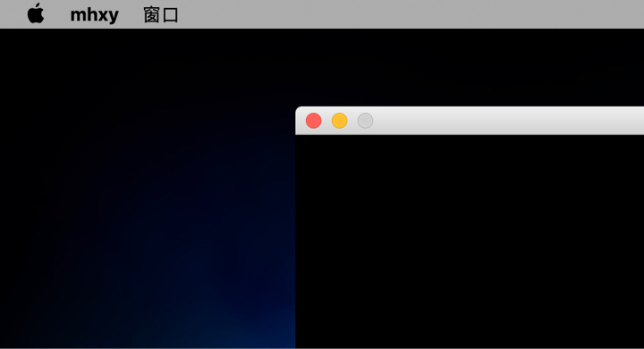The height and width of the screenshot is (349, 644).
Task: Click the window's title bar
Action: [470, 121]
